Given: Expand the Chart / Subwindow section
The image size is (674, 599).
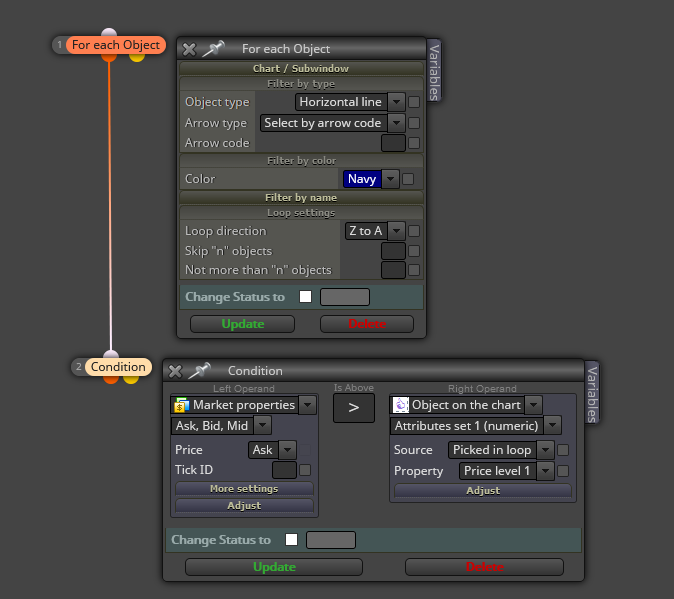Looking at the screenshot, I should [x=301, y=69].
